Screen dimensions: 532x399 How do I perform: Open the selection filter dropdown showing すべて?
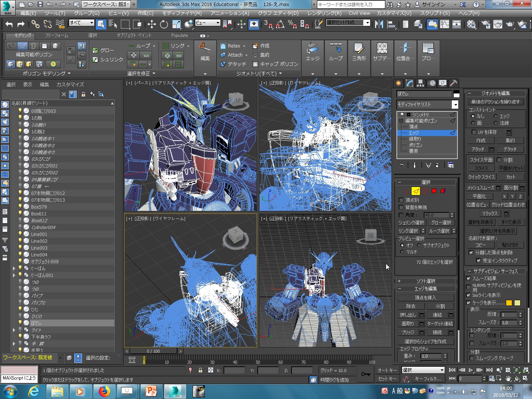[x=81, y=23]
